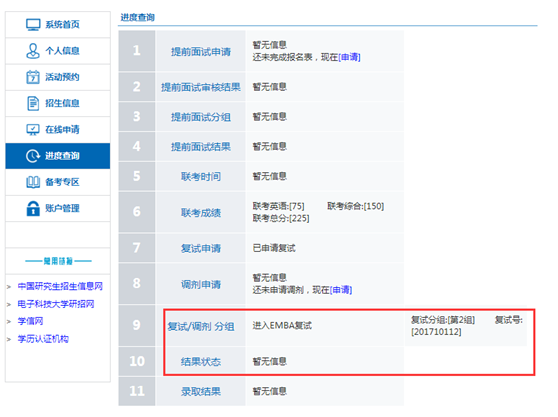The width and height of the screenshot is (558, 417).
Task: Click [申请] link in 提前面试申请 row
Action: click(x=349, y=57)
